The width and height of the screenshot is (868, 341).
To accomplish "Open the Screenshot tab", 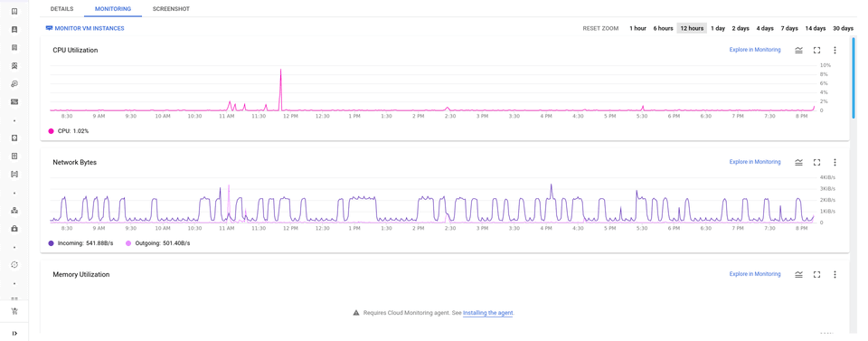I will [x=171, y=9].
